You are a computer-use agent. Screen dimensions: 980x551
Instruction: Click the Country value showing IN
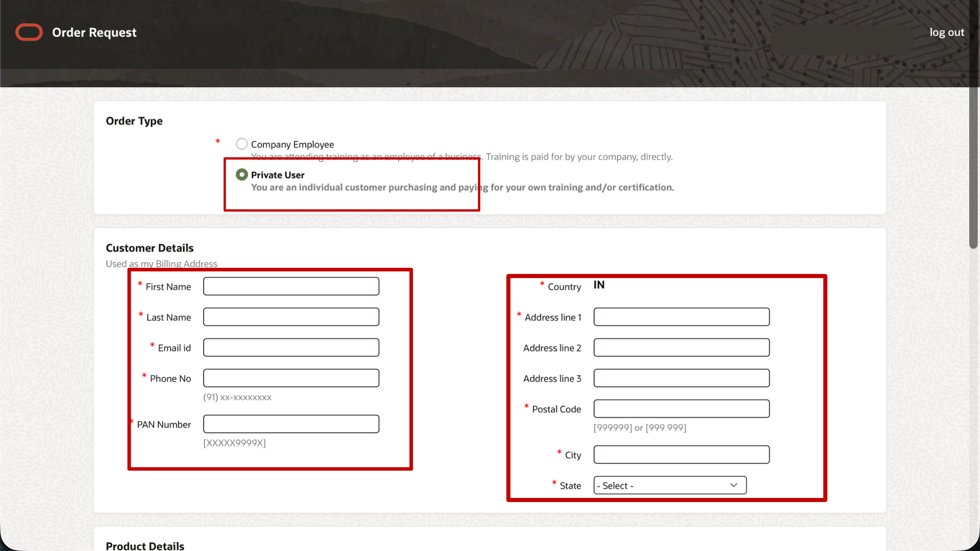[599, 285]
